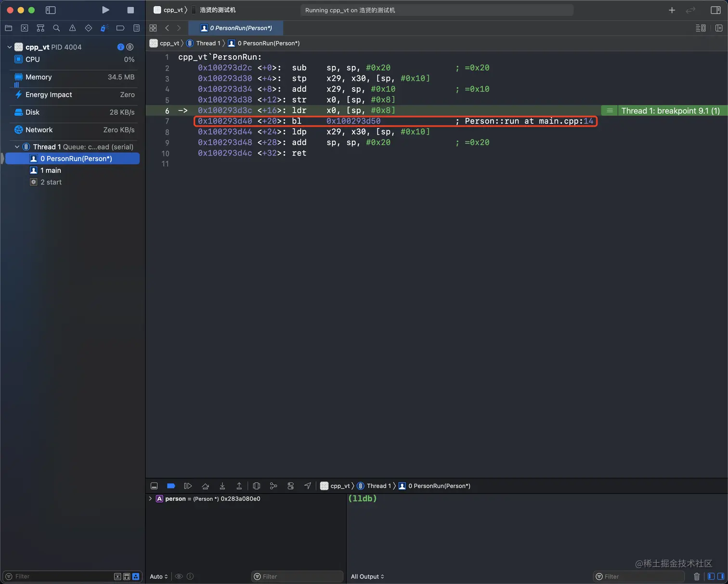Select the Network gauge row

coord(73,130)
